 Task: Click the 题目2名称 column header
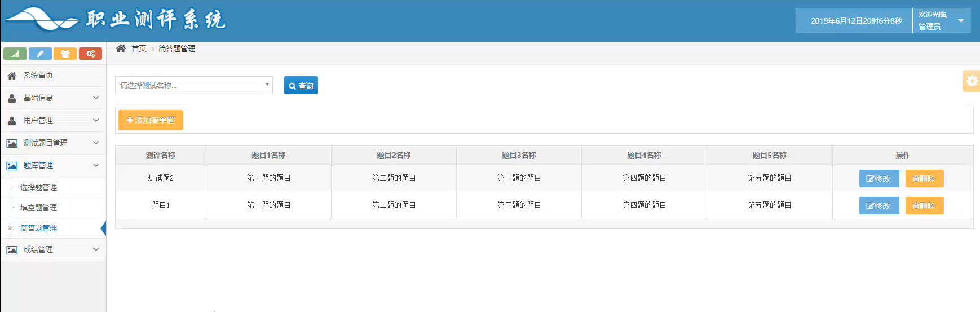point(394,155)
